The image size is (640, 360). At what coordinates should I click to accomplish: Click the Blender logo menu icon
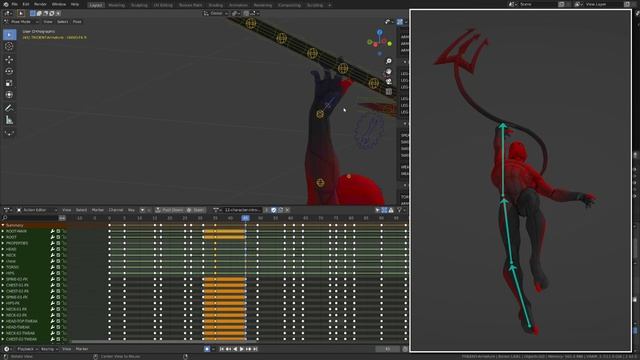click(6, 4)
